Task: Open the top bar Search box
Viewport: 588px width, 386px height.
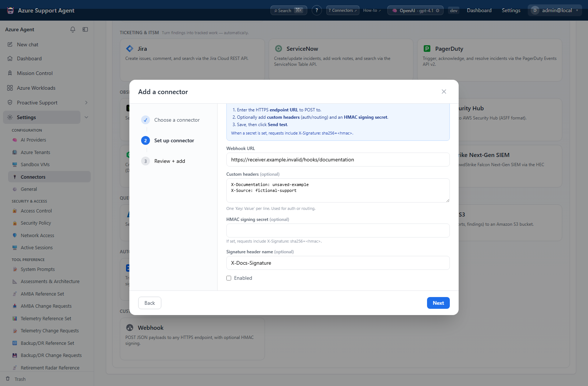Action: [x=289, y=10]
